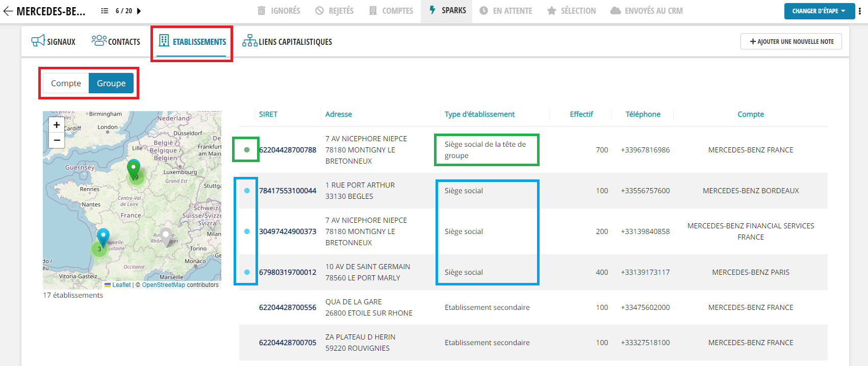Viewport: 868px width, 366px height.
Task: Click the cloud icon of Envoyés au CRM
Action: pyautogui.click(x=616, y=11)
